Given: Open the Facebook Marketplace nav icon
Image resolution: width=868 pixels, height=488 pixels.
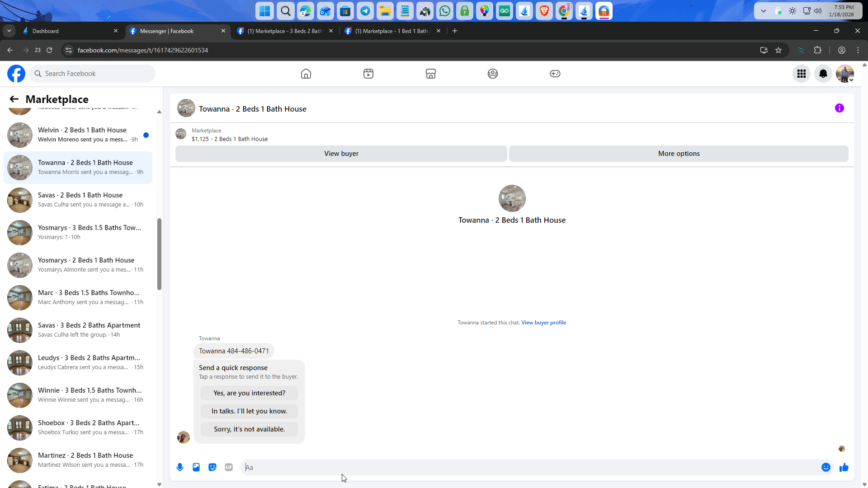Looking at the screenshot, I should point(430,74).
